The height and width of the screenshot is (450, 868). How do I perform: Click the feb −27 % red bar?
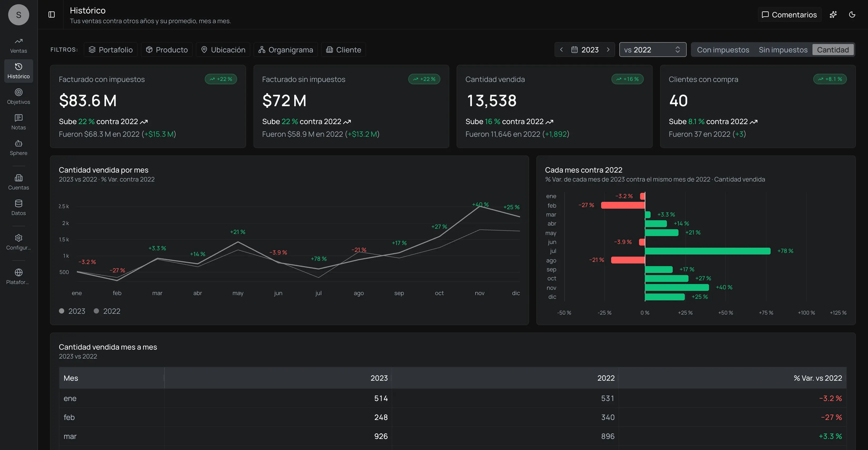pyautogui.click(x=623, y=205)
